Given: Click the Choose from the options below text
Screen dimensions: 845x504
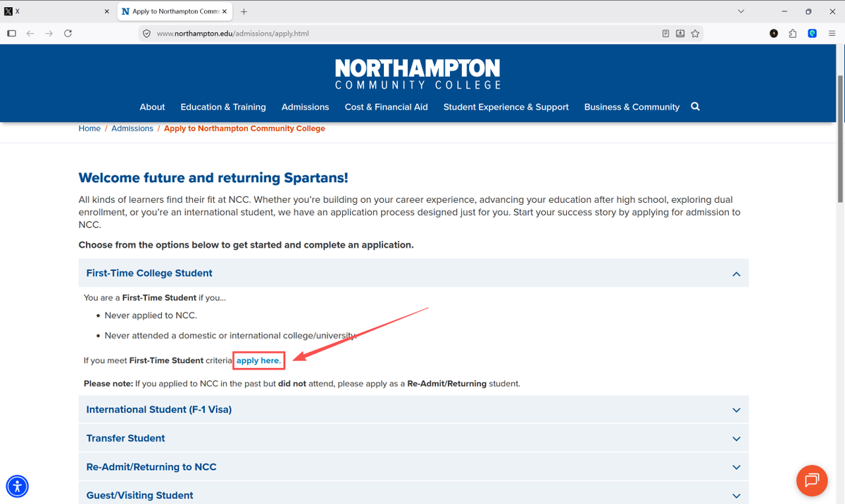Looking at the screenshot, I should [x=246, y=245].
